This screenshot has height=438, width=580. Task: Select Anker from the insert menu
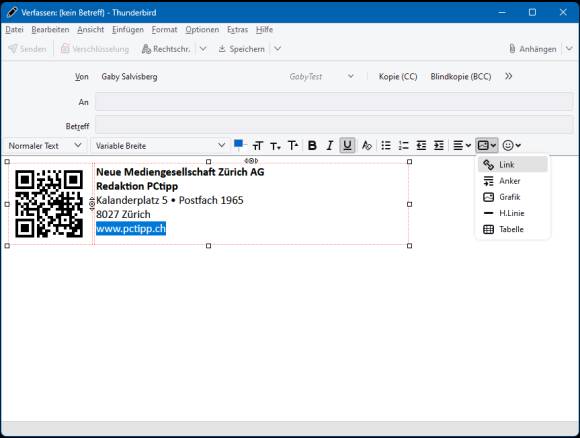point(512,181)
